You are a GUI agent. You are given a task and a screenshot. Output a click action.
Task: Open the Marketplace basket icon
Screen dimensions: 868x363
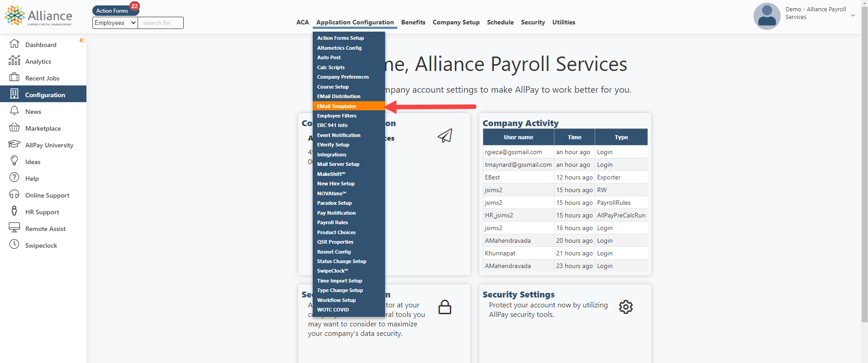point(14,127)
